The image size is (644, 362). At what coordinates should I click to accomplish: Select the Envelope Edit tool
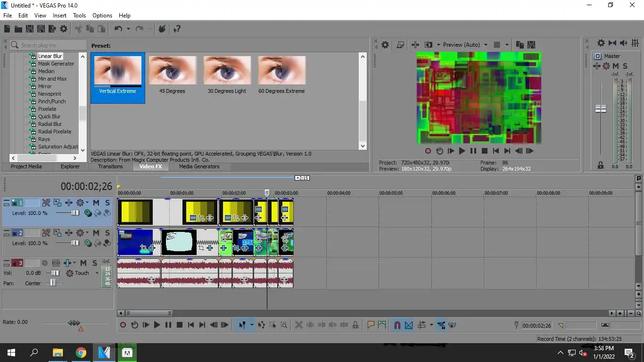[x=261, y=325]
